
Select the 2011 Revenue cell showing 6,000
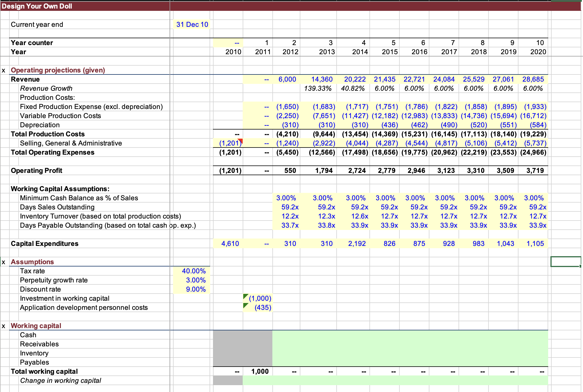point(288,79)
